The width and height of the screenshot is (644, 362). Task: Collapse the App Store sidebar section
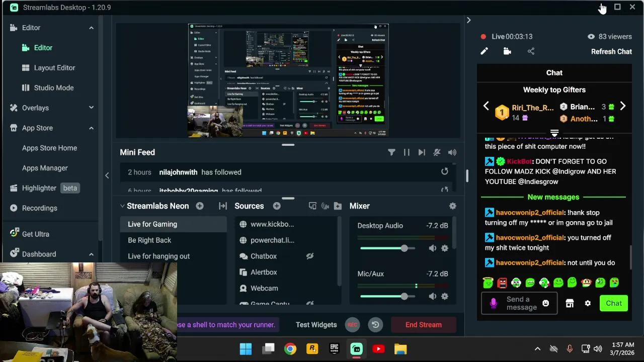point(91,128)
